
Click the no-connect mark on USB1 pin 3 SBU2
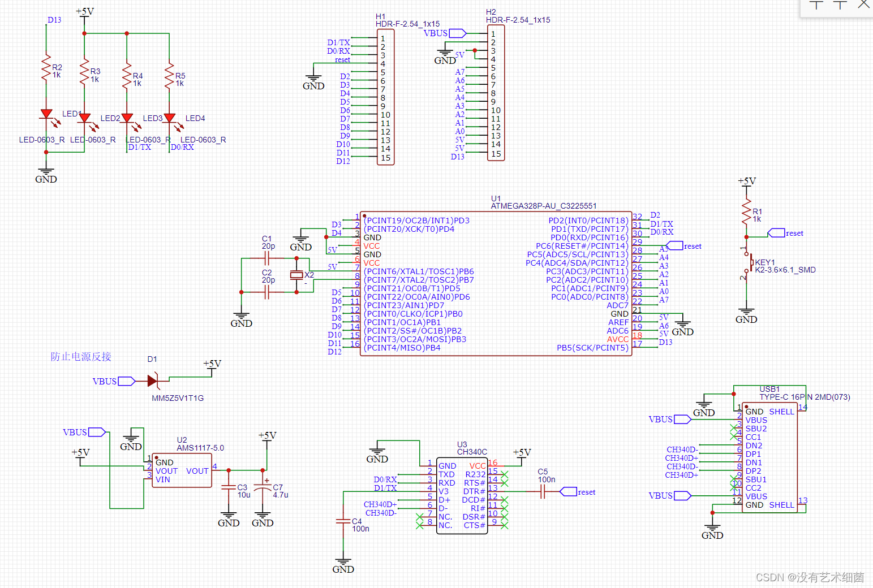click(x=733, y=427)
